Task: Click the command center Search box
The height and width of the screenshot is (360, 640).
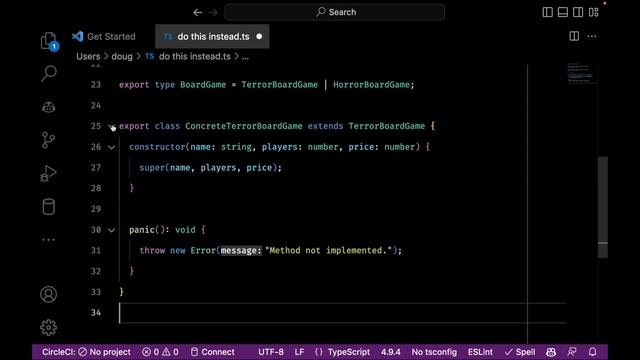Action: coord(335,12)
